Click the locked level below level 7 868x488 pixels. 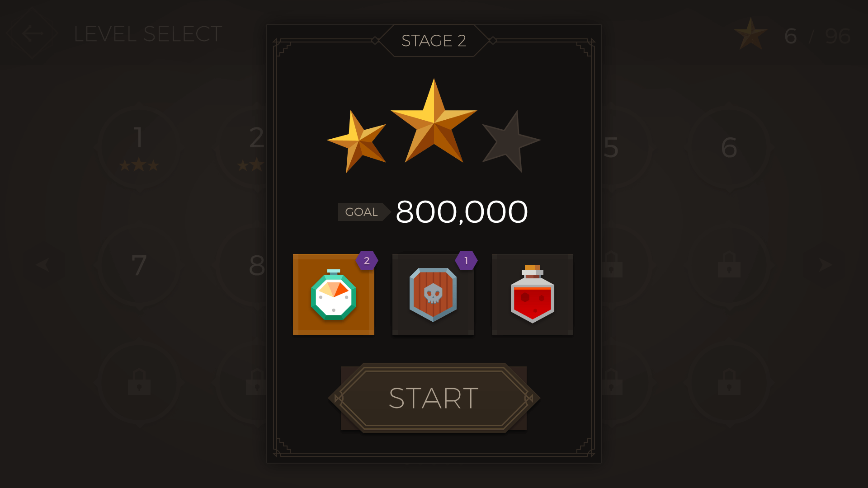pos(139,383)
